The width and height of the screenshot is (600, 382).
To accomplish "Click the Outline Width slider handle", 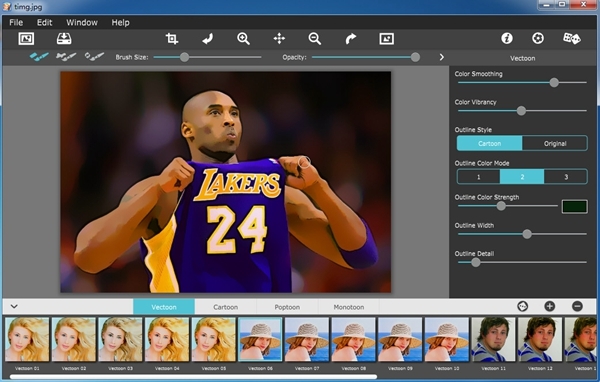I will pos(527,234).
